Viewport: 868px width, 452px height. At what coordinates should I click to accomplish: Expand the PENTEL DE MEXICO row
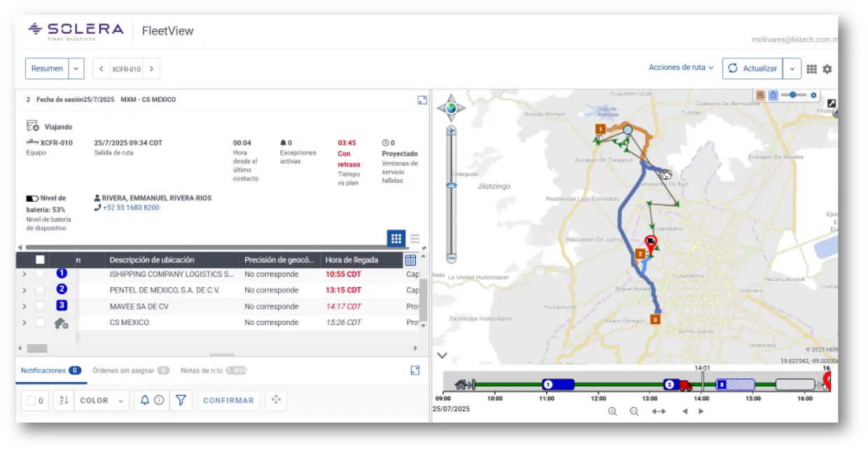(24, 290)
